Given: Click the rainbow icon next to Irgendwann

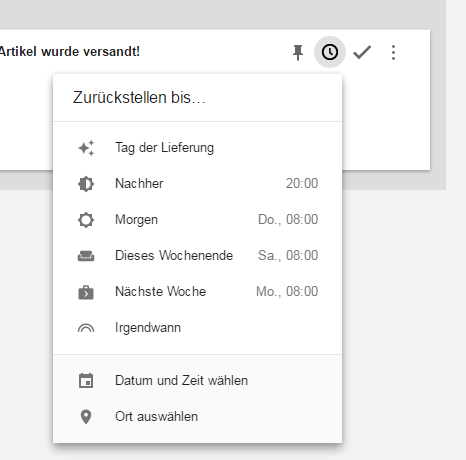Looking at the screenshot, I should point(86,328).
